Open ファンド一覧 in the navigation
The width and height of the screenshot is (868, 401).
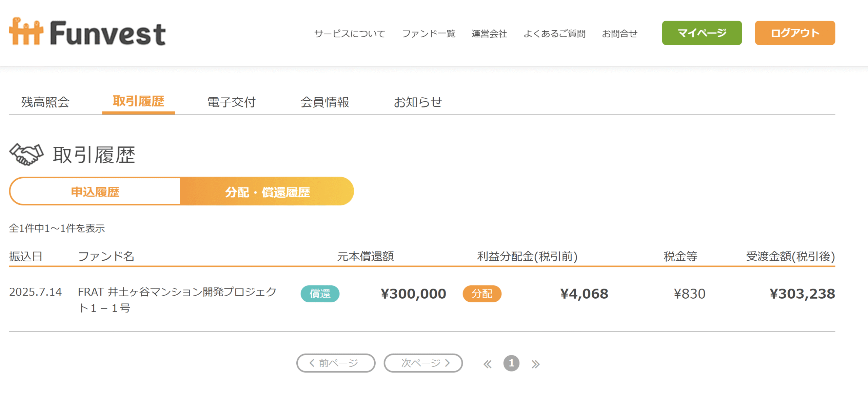pos(429,34)
